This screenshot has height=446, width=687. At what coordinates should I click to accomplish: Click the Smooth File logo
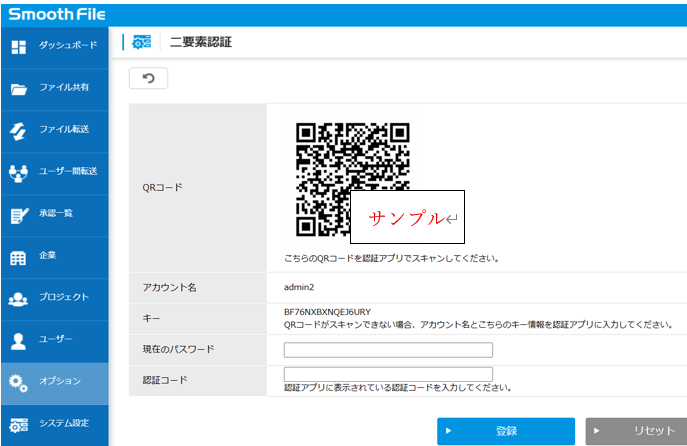57,14
